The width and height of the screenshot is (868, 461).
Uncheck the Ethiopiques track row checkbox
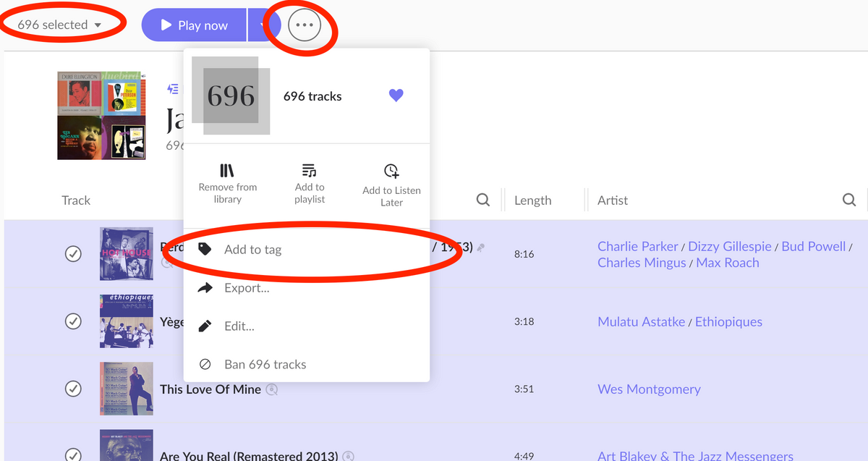point(73,321)
